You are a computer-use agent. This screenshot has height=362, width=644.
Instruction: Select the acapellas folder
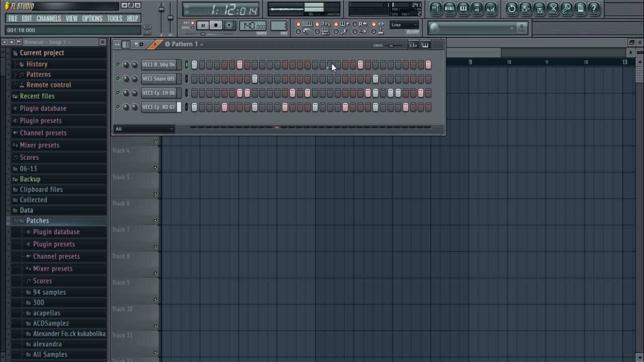click(x=46, y=313)
